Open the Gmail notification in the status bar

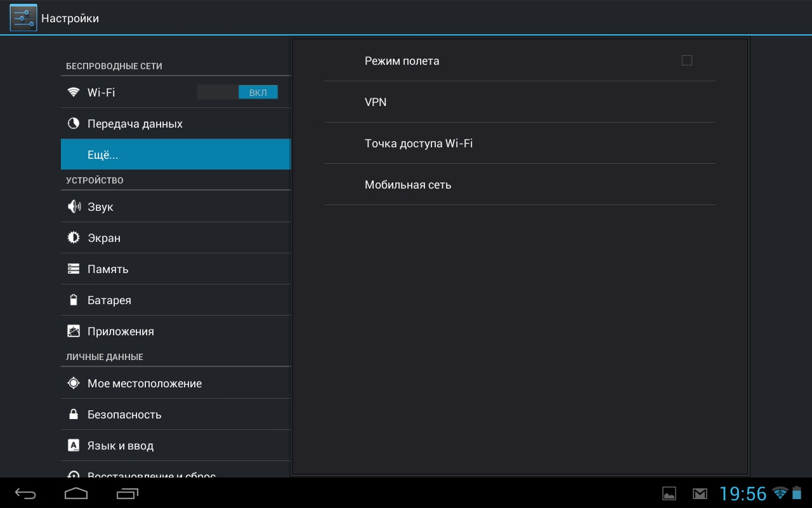(700, 493)
